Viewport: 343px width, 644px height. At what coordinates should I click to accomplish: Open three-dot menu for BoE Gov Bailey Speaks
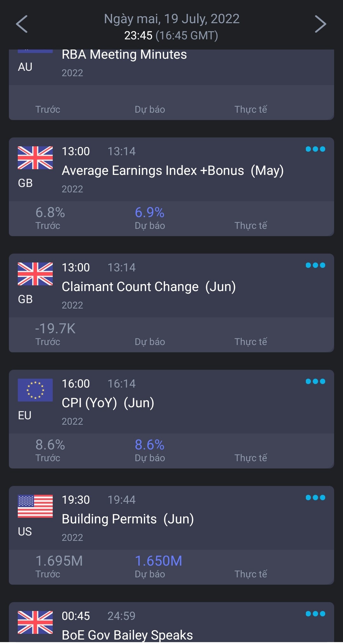(x=315, y=614)
